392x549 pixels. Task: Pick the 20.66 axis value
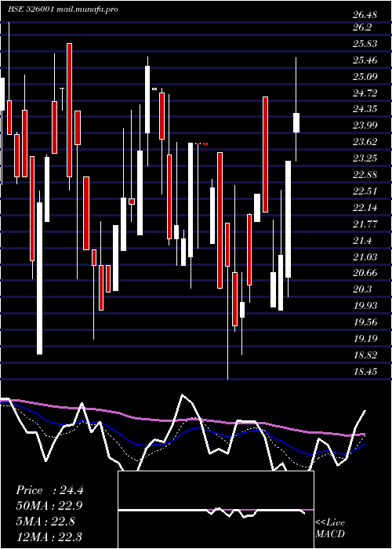(x=365, y=273)
